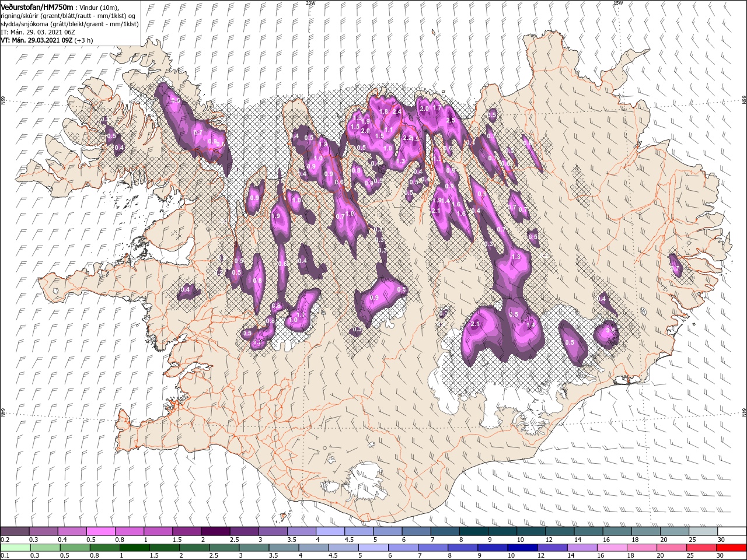Click the 'Vindur (10m),' header text
The image size is (747, 560).
[100, 7]
